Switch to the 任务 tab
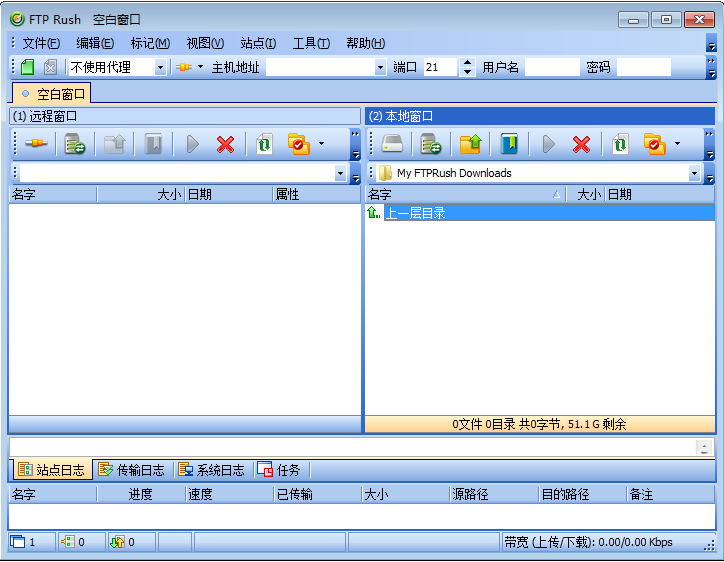Screen dimensions: 724x562 pos(278,470)
